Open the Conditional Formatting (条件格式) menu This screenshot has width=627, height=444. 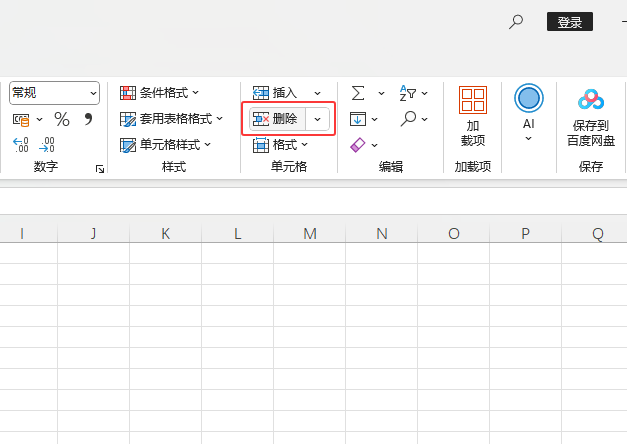tap(159, 93)
